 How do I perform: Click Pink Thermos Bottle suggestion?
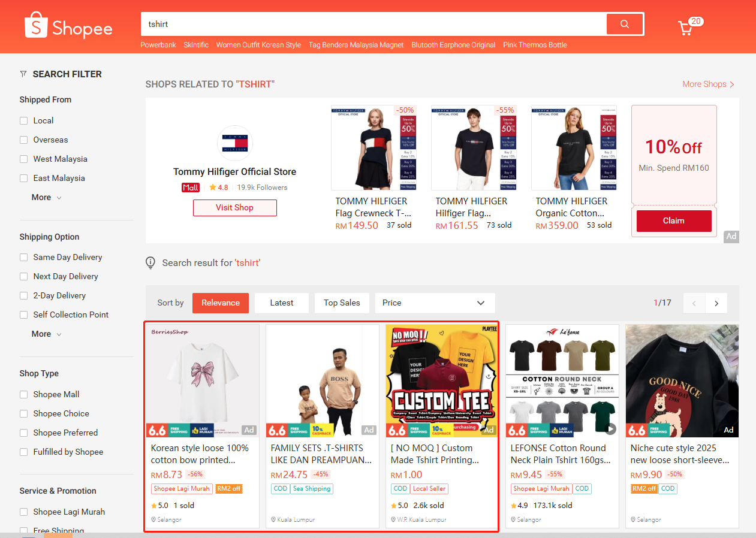pos(535,45)
